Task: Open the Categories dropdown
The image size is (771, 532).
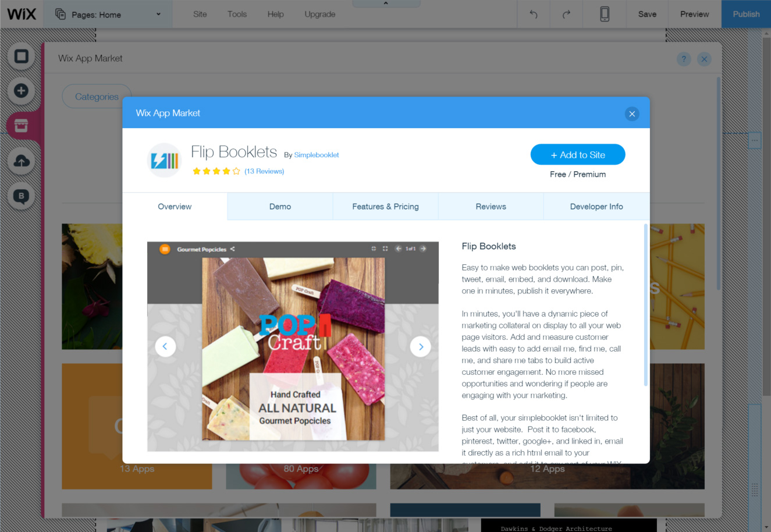Action: click(97, 97)
